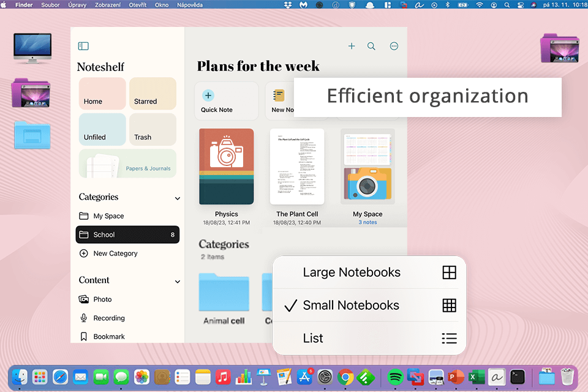The height and width of the screenshot is (392, 588).
Task: Click the New Category plus circle icon
Action: point(84,253)
